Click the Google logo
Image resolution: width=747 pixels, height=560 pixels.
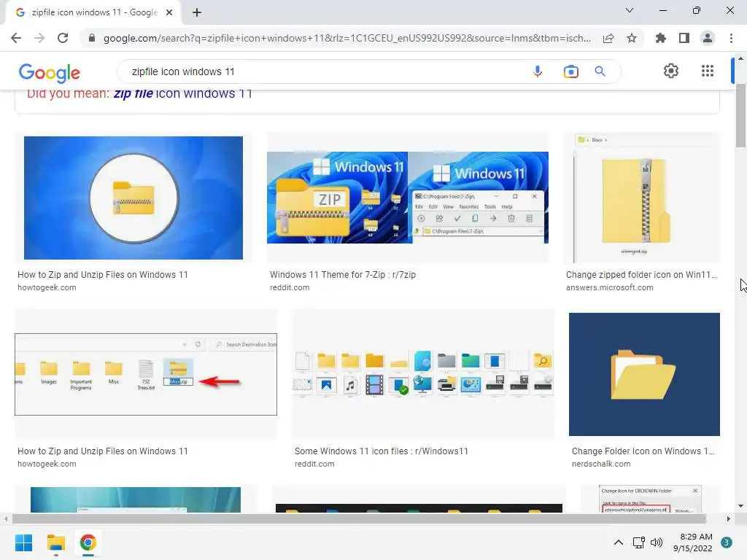pos(50,73)
